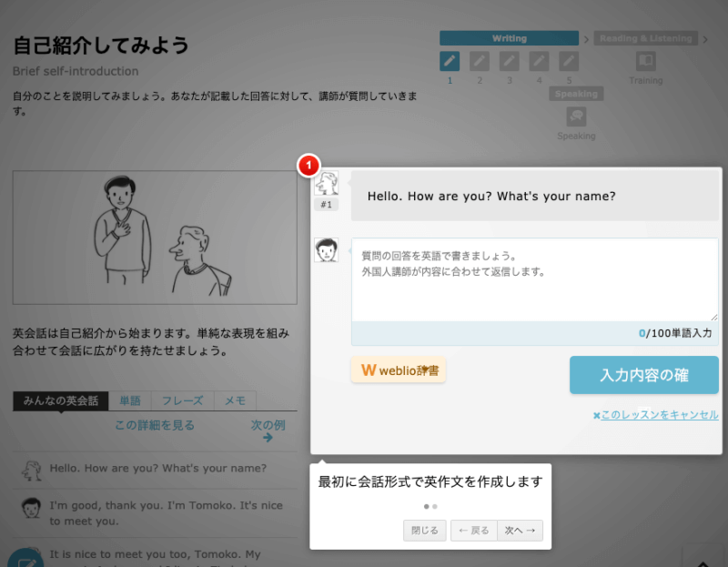Open the この詳細を見る link
The width and height of the screenshot is (728, 567).
(155, 425)
